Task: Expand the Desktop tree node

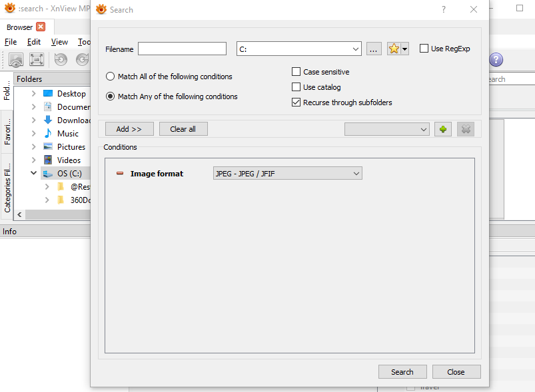Action: 33,93
